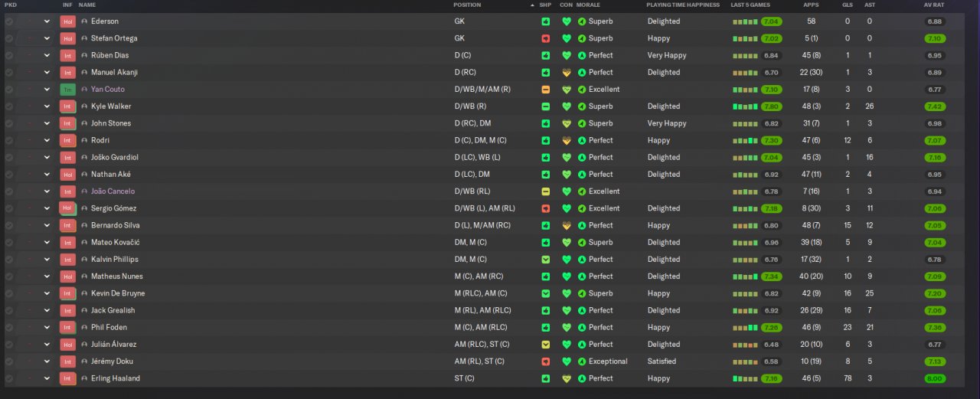The width and height of the screenshot is (980, 399).
Task: Tick the picked checkbox for Rodri
Action: point(8,140)
